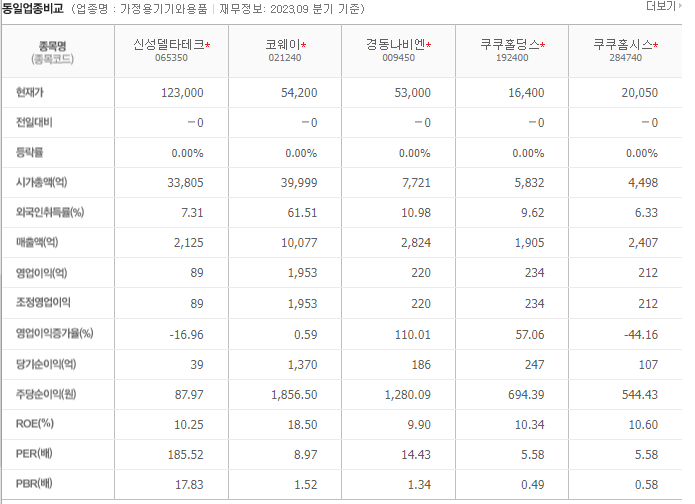Click market cap 39,999 cell
695x504 pixels.
(299, 183)
